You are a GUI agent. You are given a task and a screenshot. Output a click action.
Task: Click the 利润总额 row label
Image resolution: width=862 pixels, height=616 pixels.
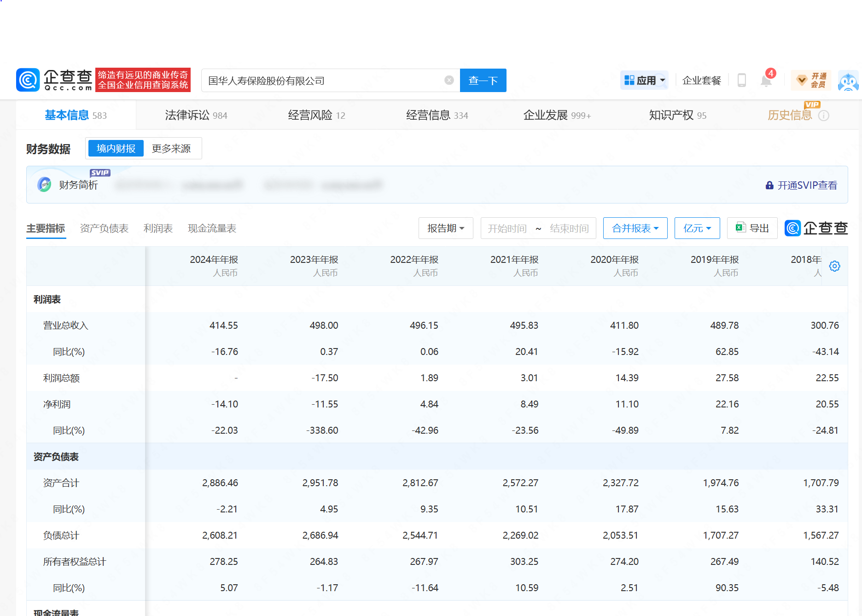61,378
